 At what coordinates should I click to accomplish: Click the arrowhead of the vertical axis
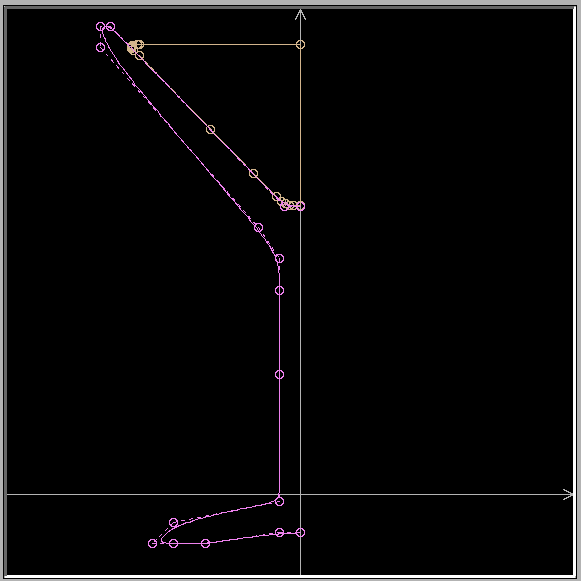tap(301, 14)
